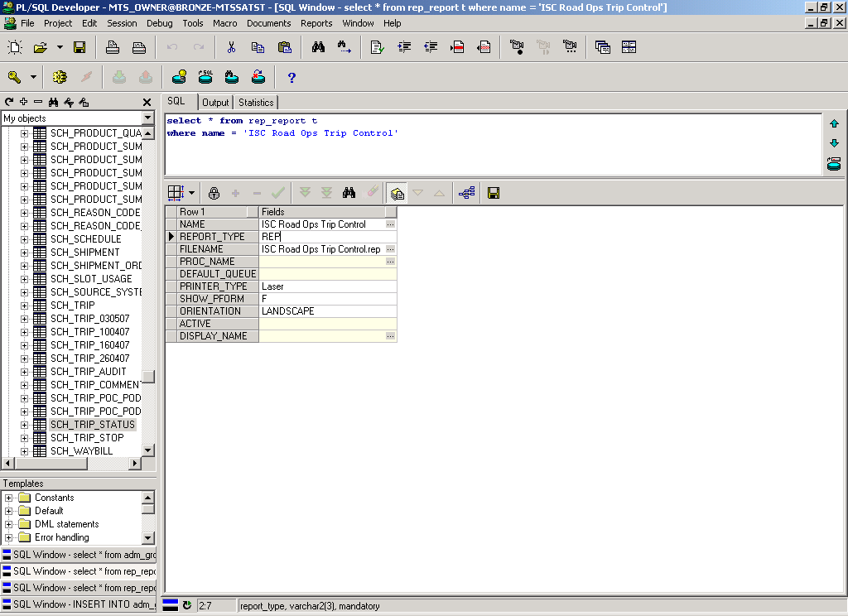
Task: Open dropdown arrow next to Log on key
Action: tap(33, 77)
